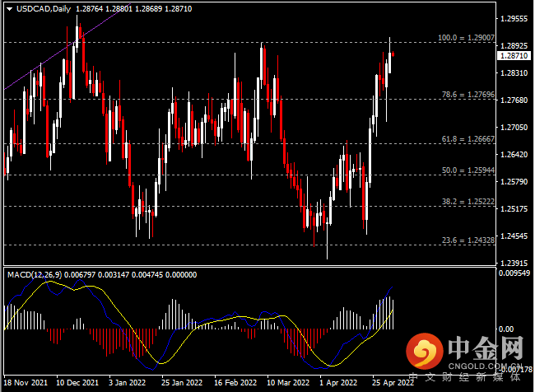Click the latest red candlestick near 1.2871

pyautogui.click(x=393, y=54)
